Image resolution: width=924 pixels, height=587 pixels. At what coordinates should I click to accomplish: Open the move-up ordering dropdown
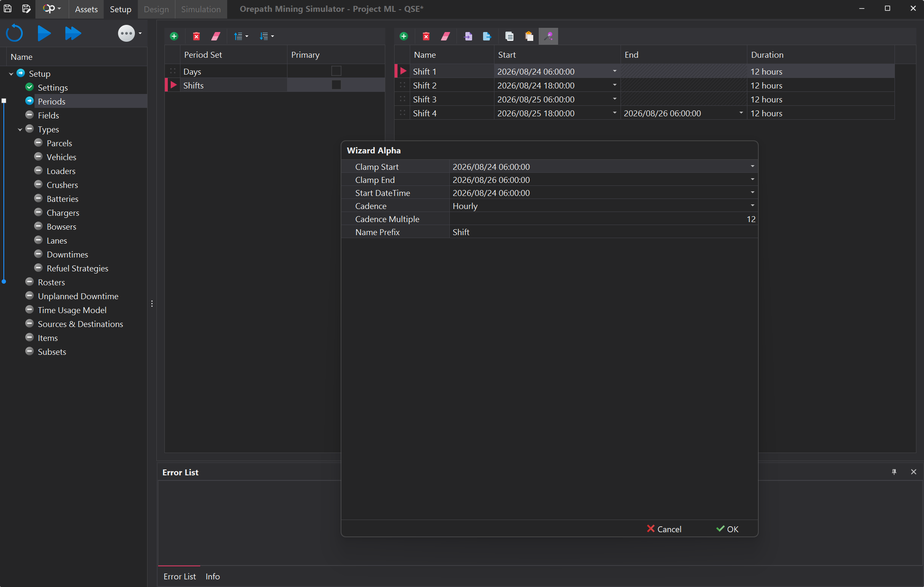[241, 36]
